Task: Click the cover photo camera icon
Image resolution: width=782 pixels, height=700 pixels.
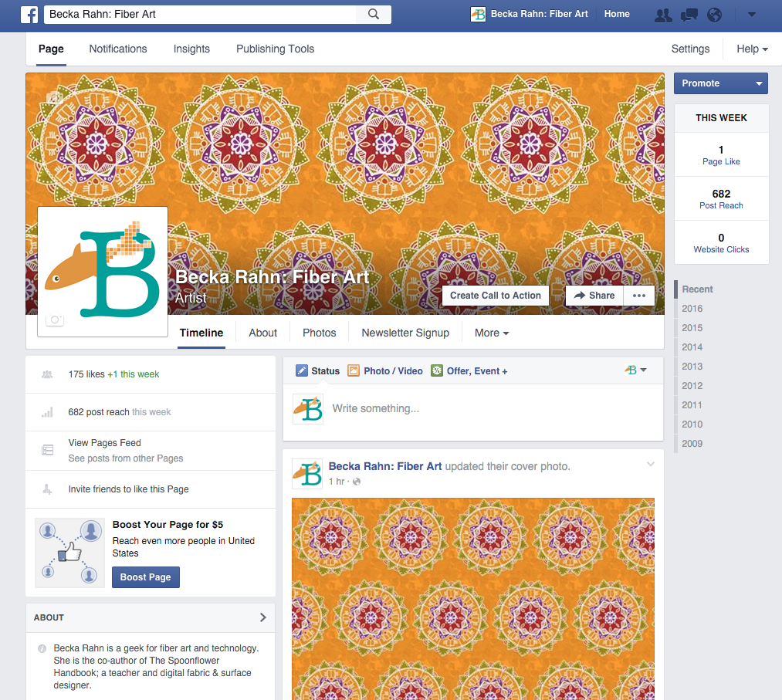Action: [x=53, y=98]
